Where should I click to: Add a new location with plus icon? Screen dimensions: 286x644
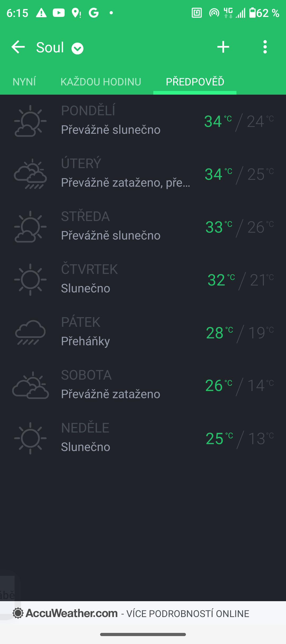point(223,47)
